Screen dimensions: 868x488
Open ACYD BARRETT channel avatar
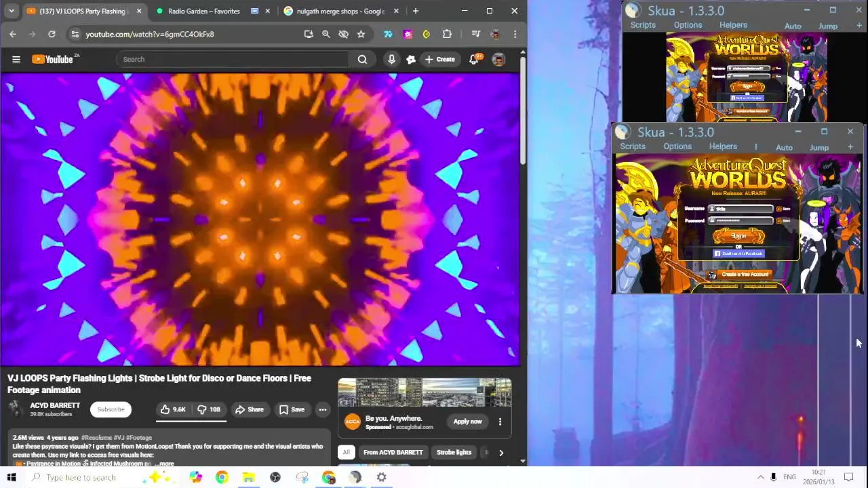point(15,409)
